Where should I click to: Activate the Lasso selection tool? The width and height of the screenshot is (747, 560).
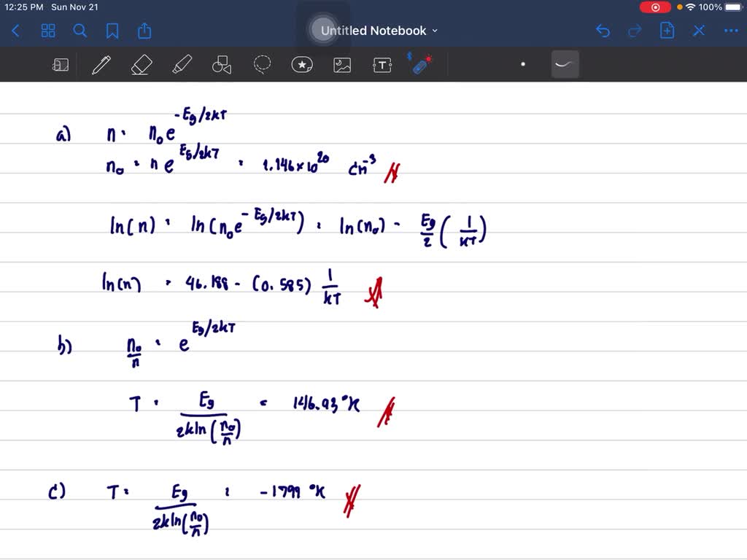click(x=262, y=64)
